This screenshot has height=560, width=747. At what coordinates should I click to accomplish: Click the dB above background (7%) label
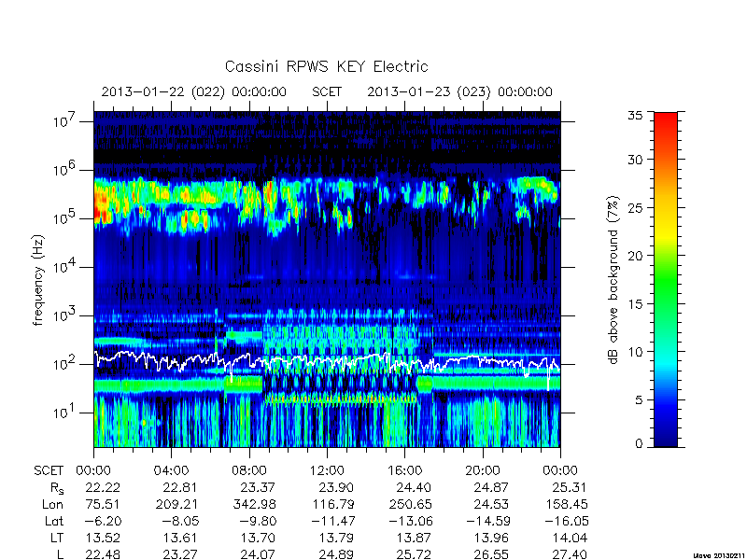(613, 280)
